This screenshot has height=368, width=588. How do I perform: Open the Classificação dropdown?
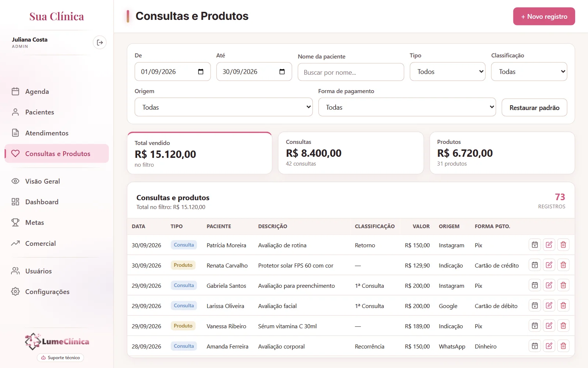529,71
